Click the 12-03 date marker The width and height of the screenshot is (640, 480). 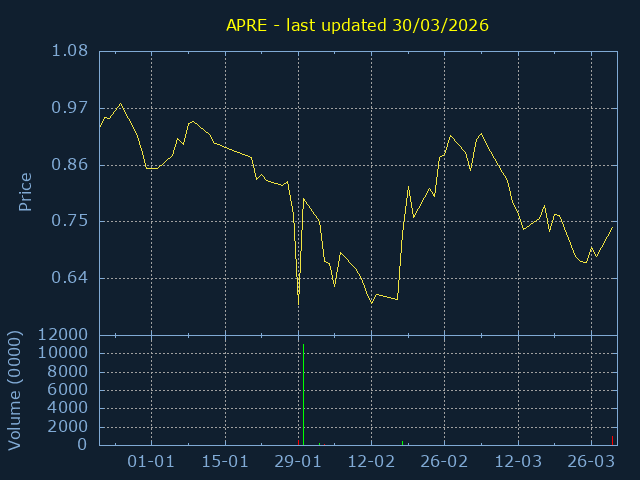click(518, 462)
